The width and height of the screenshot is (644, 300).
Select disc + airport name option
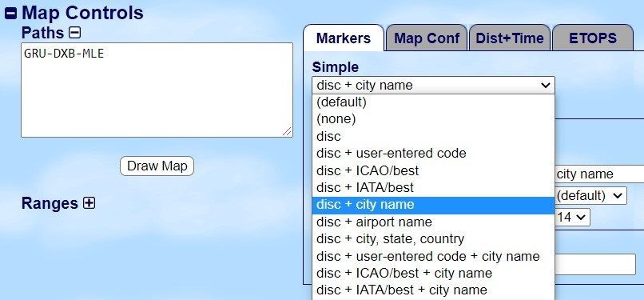tap(433, 222)
